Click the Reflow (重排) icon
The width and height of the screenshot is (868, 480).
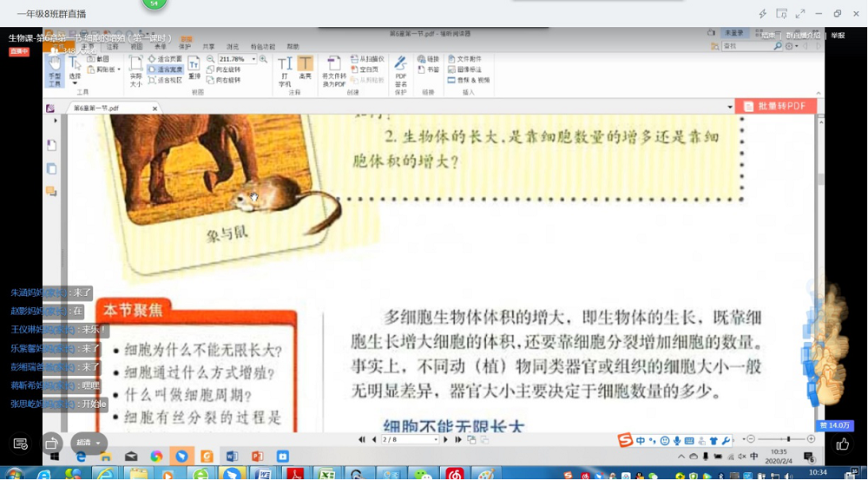click(x=194, y=67)
